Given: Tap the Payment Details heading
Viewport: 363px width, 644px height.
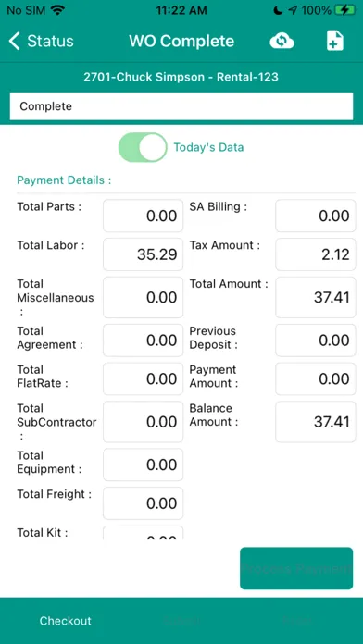Looking at the screenshot, I should (64, 180).
